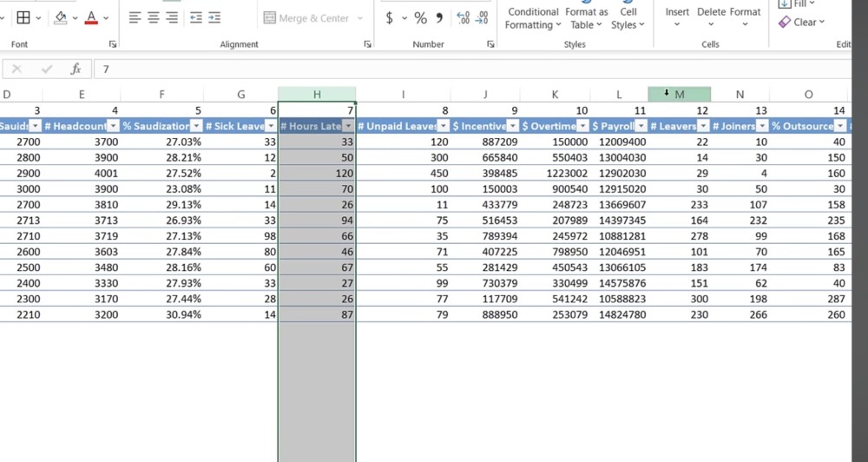Click Merge & Center button

(x=306, y=18)
